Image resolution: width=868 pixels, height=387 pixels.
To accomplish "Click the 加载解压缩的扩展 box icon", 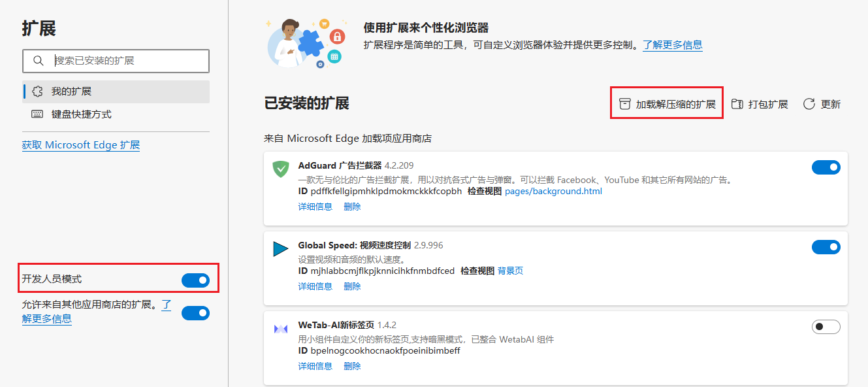I will click(x=625, y=104).
